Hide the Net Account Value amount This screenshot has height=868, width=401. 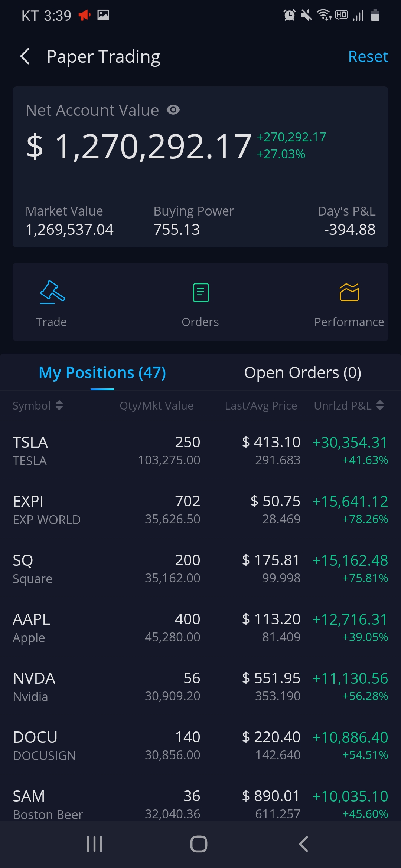click(x=173, y=110)
